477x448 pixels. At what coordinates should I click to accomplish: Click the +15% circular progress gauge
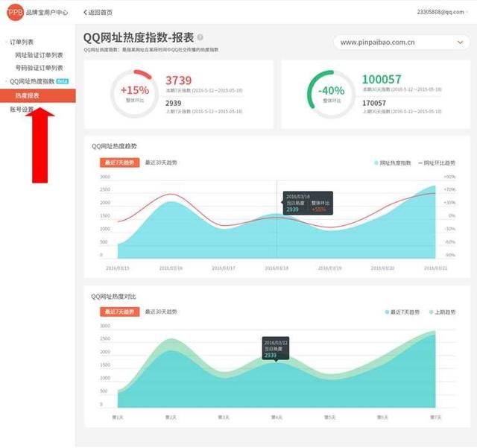pyautogui.click(x=134, y=94)
